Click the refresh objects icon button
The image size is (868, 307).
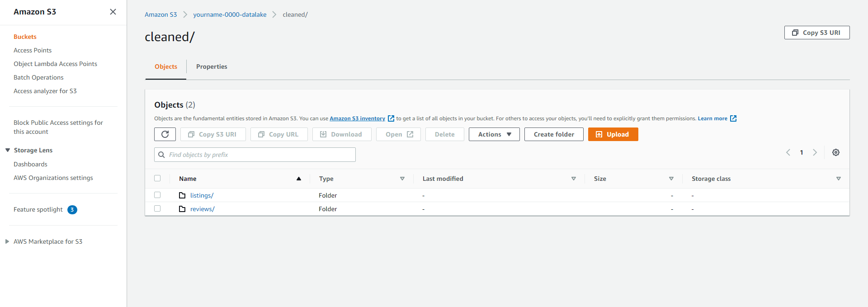[x=165, y=134]
